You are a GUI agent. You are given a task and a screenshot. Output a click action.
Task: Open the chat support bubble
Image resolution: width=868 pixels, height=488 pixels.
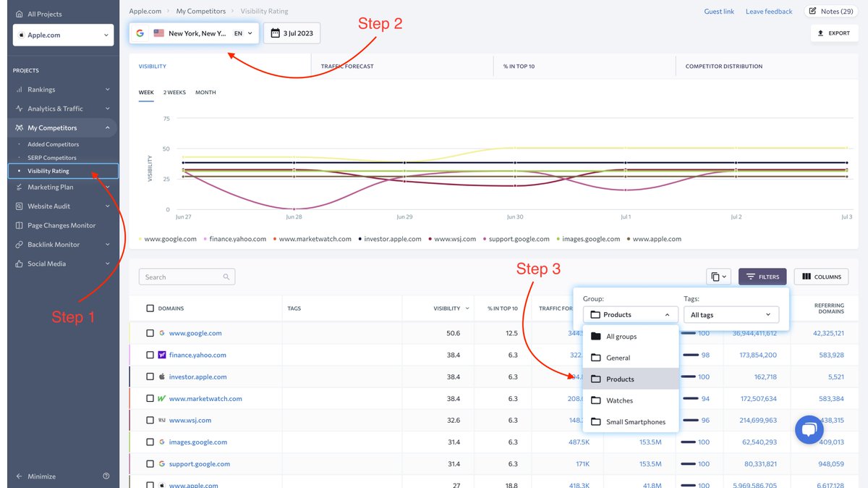809,430
